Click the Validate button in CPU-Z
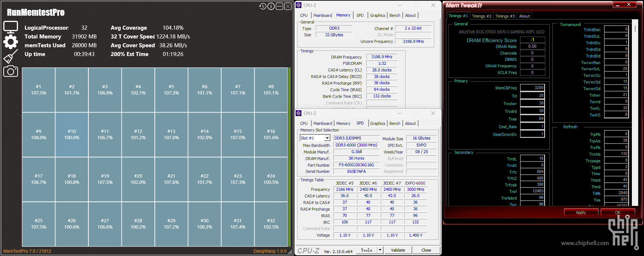Image resolution: width=644 pixels, height=256 pixels. (x=398, y=250)
